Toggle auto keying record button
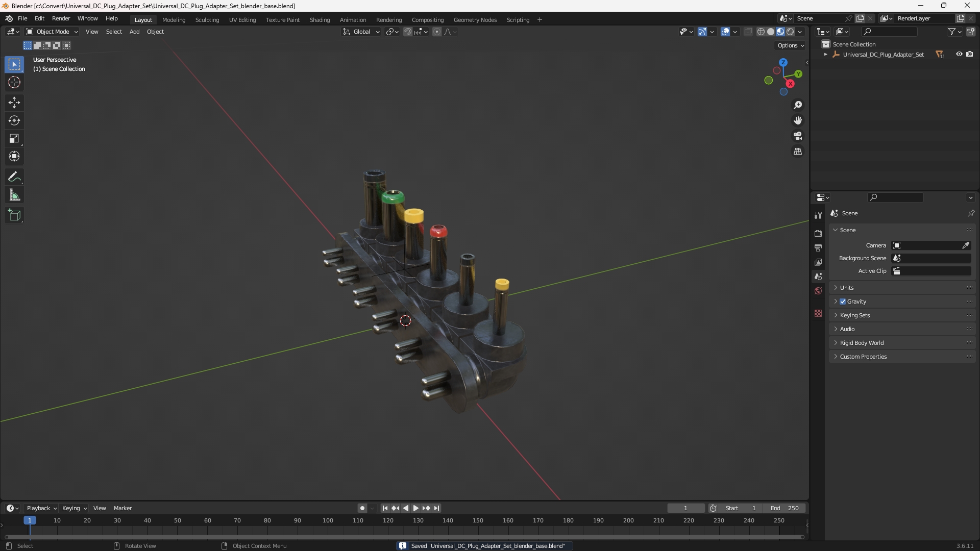 click(362, 508)
